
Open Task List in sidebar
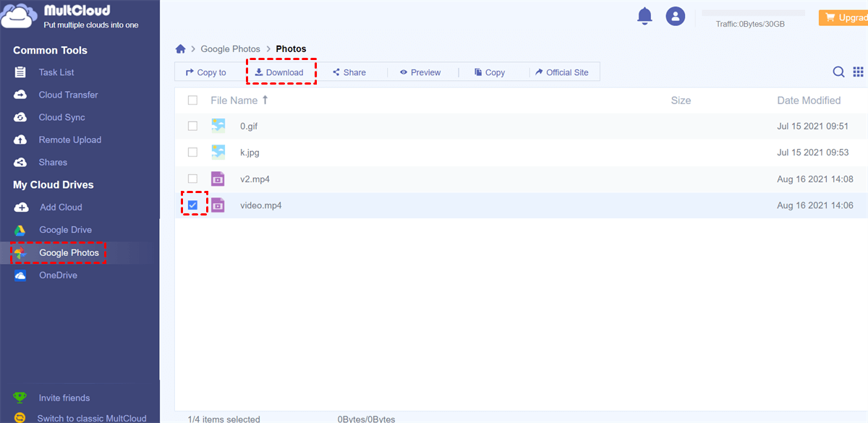(x=56, y=72)
